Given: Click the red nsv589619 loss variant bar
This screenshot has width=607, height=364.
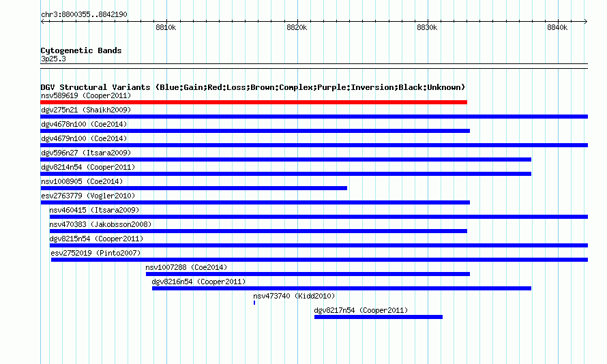Looking at the screenshot, I should (x=254, y=102).
